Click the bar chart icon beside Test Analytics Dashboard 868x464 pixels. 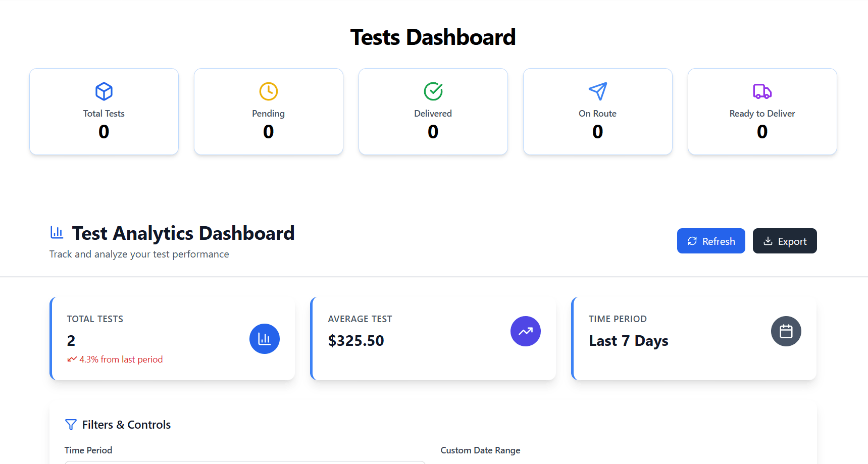[x=57, y=232]
